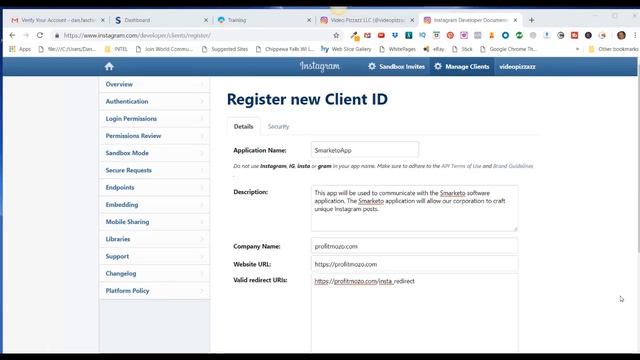Open the Overview sidebar section
Image resolution: width=640 pixels, height=360 pixels.
tap(155, 84)
